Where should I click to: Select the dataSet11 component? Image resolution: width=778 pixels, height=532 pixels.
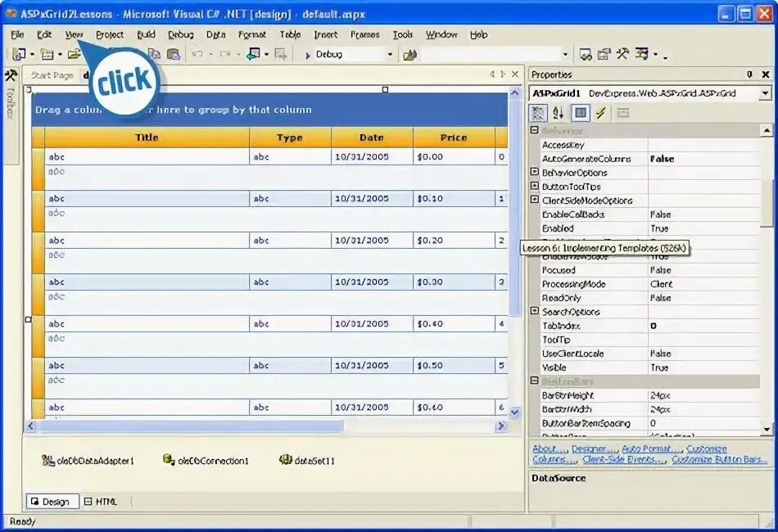307,461
